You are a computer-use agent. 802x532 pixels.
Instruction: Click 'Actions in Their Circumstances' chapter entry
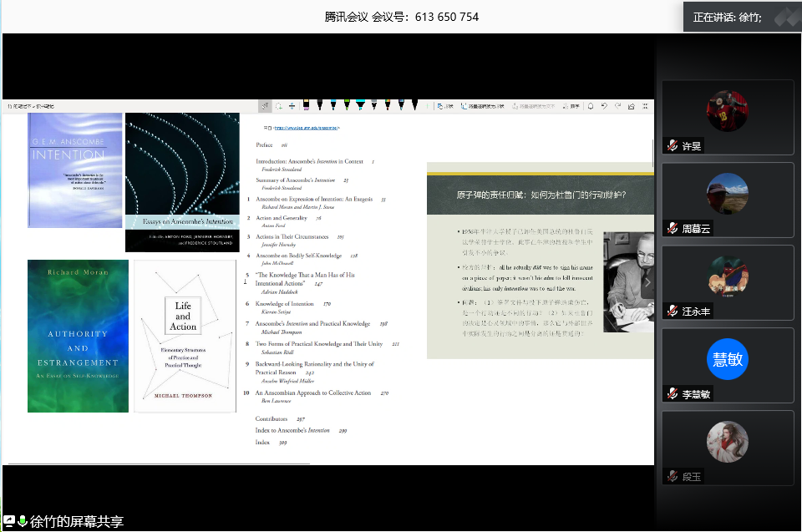point(292,237)
